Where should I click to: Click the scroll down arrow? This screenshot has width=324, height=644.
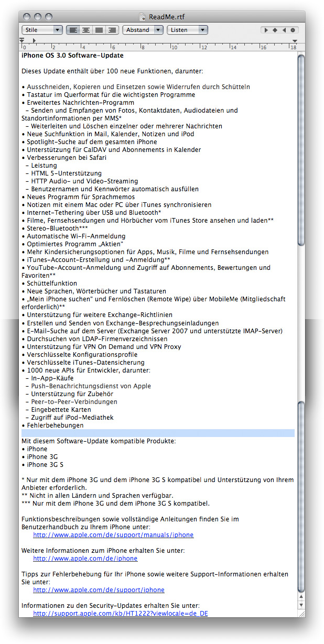(301, 606)
